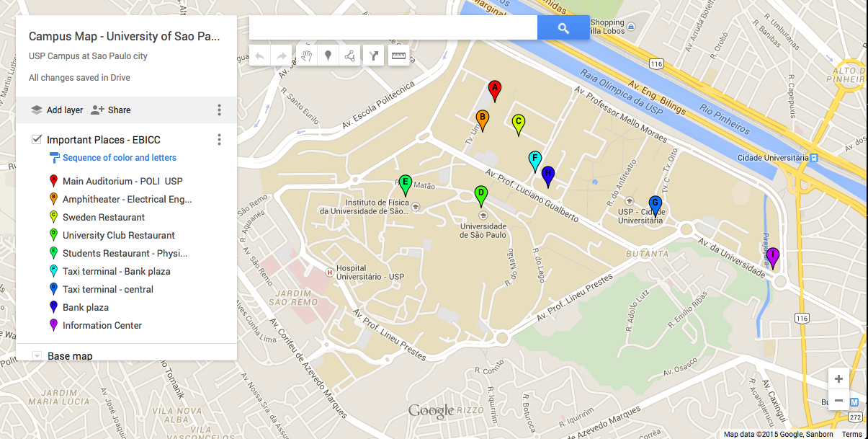Click blue marker G on the map
Image resolution: width=868 pixels, height=439 pixels.
pos(655,206)
